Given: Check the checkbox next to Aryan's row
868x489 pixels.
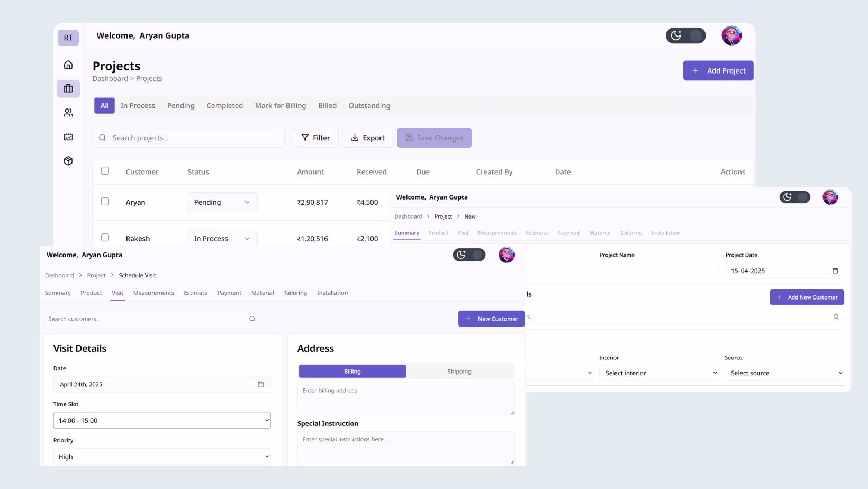Looking at the screenshot, I should pyautogui.click(x=105, y=202).
